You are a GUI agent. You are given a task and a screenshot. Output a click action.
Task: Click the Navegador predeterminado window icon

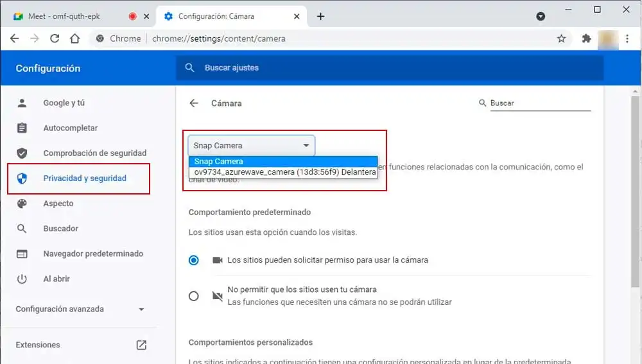click(x=22, y=254)
